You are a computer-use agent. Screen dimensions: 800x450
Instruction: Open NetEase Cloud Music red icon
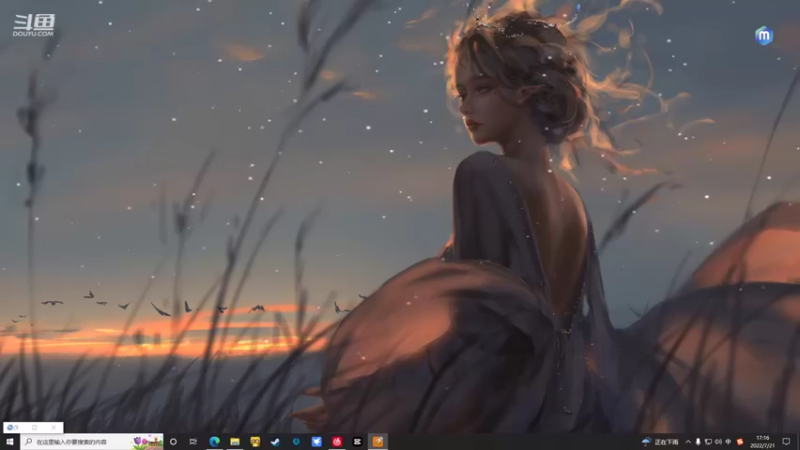(337, 442)
